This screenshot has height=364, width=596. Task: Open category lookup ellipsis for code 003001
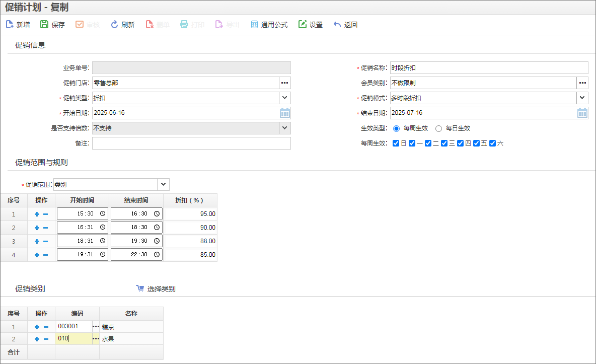tap(96, 327)
